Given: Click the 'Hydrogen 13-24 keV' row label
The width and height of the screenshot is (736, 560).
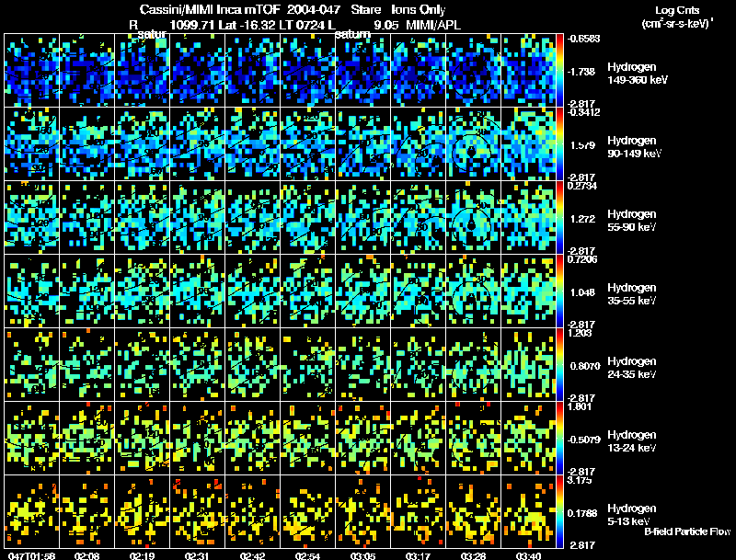Looking at the screenshot, I should pyautogui.click(x=632, y=441).
